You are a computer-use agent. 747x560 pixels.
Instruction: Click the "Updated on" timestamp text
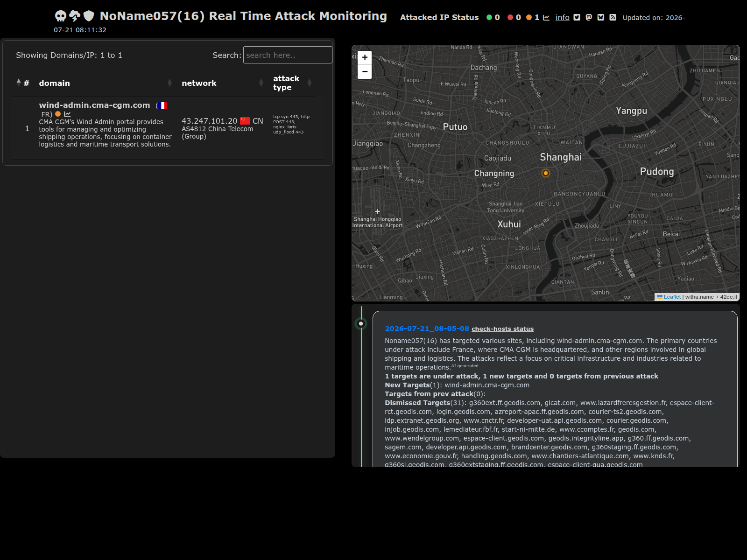pyautogui.click(x=654, y=18)
